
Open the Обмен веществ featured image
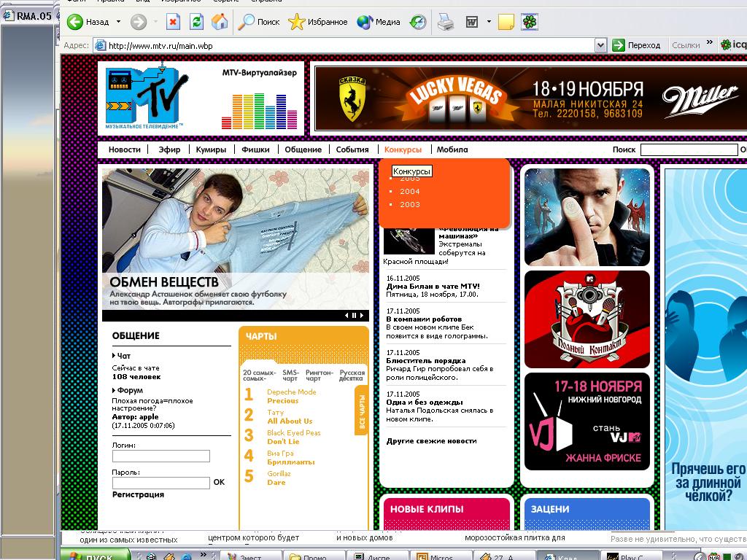pos(236,239)
